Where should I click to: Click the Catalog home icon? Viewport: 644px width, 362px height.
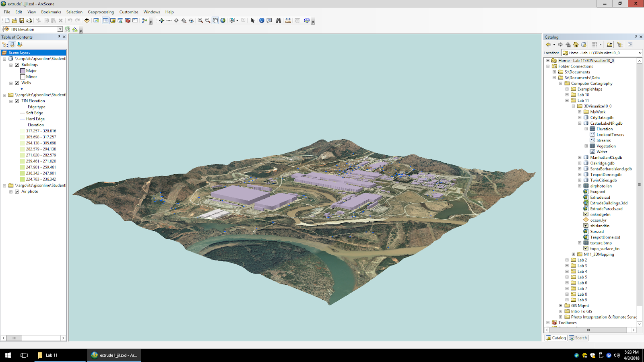pyautogui.click(x=576, y=45)
